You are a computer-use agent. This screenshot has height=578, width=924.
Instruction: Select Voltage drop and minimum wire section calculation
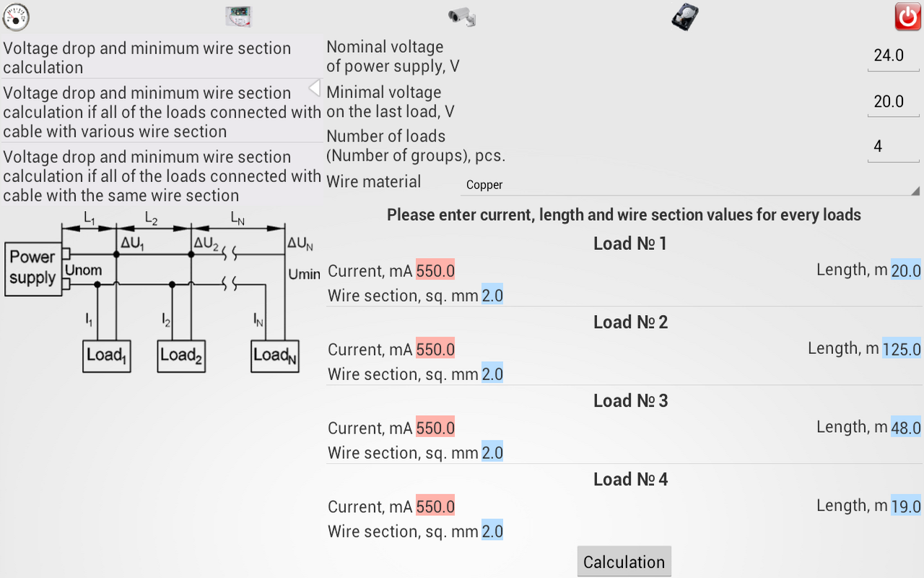coord(147,58)
